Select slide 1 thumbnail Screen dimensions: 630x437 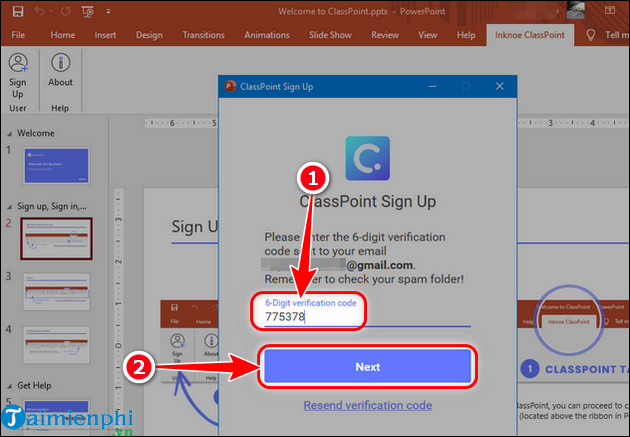49,166
